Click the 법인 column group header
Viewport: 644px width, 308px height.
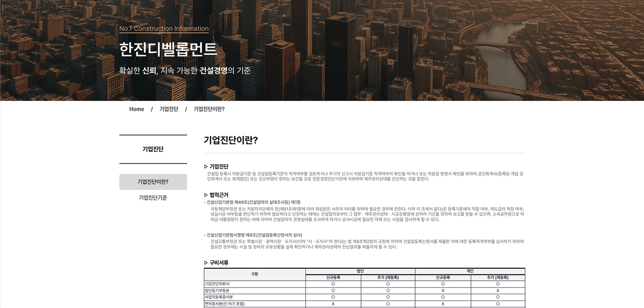click(x=360, y=271)
